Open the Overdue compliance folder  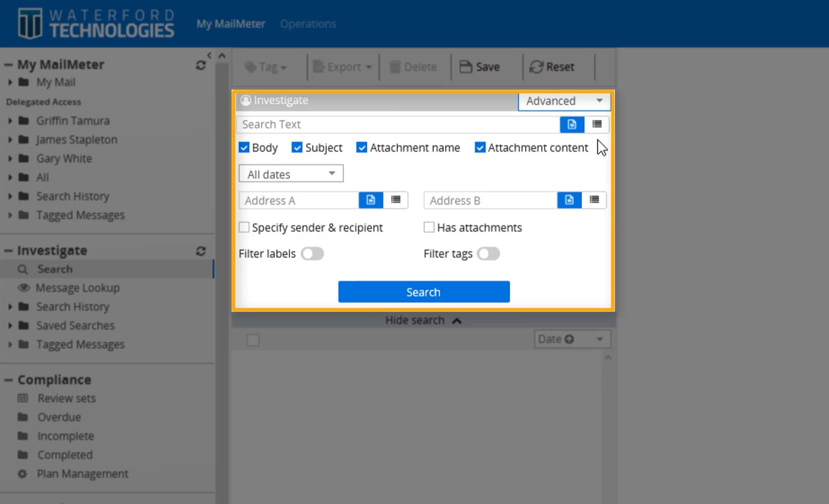[59, 417]
